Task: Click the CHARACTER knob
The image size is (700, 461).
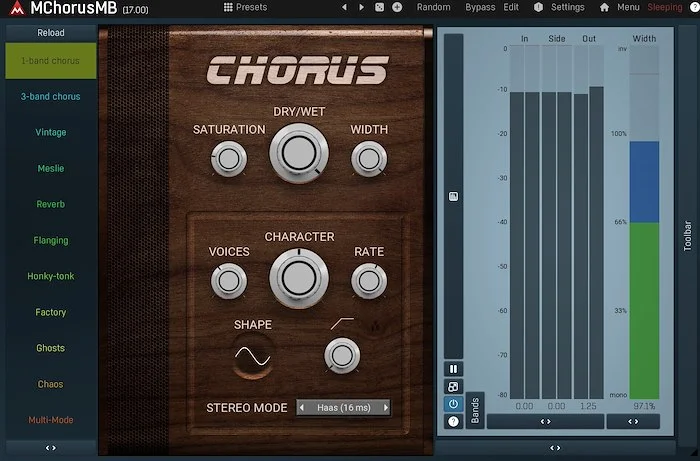Action: coord(299,278)
